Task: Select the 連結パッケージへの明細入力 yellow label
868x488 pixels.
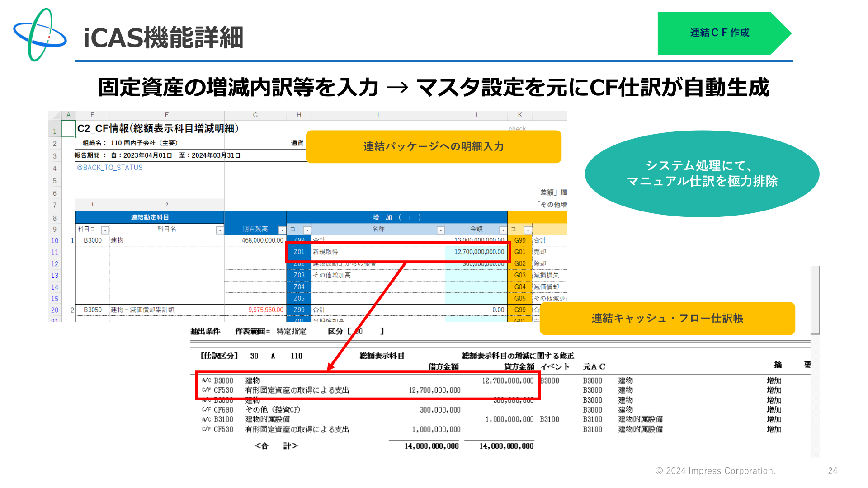Action: click(434, 147)
